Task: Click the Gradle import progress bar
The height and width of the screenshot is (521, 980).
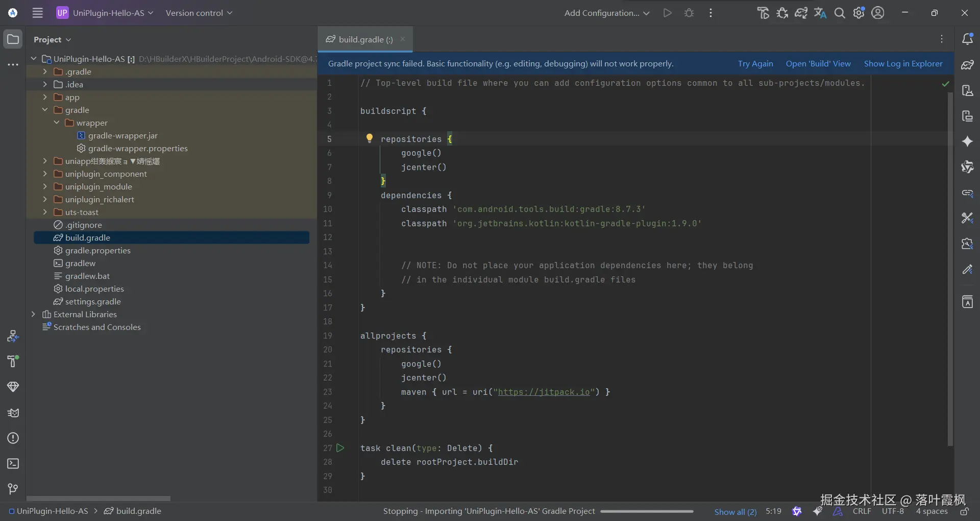Action: pyautogui.click(x=647, y=511)
